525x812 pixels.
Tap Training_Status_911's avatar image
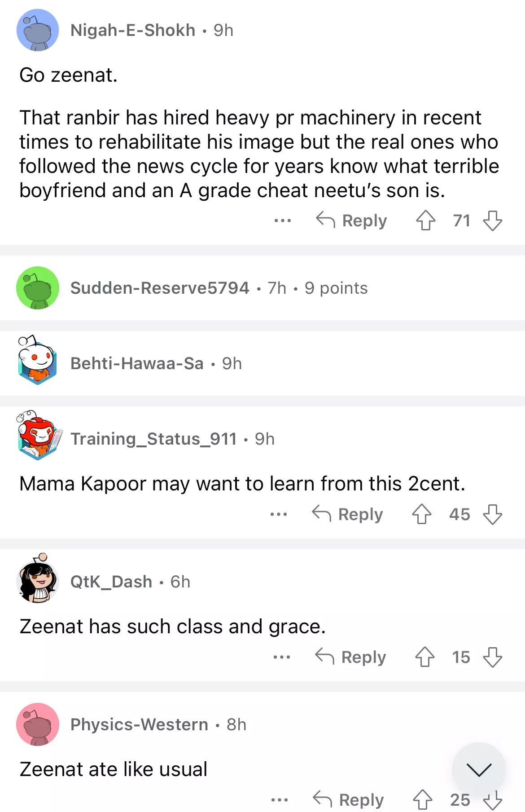pos(38,437)
